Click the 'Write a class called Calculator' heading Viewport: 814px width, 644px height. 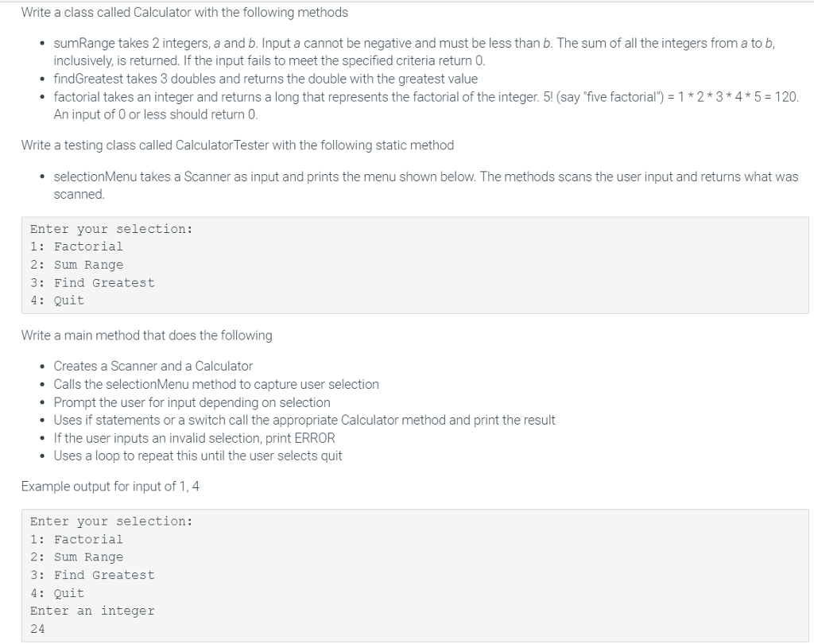tap(184, 13)
